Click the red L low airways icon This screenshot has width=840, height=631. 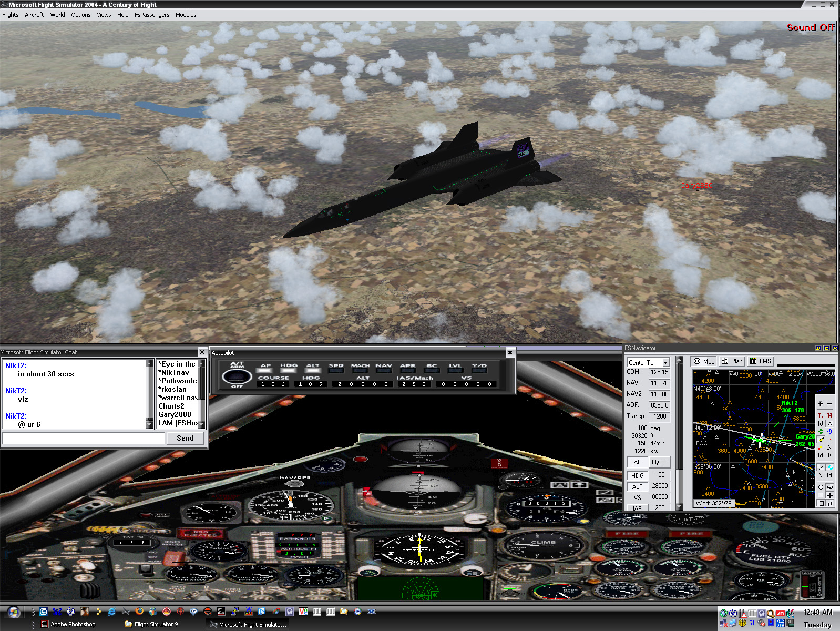tap(820, 415)
